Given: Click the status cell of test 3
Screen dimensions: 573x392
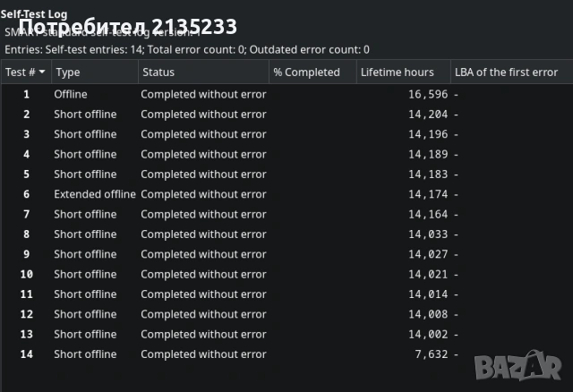Looking at the screenshot, I should [x=203, y=134].
